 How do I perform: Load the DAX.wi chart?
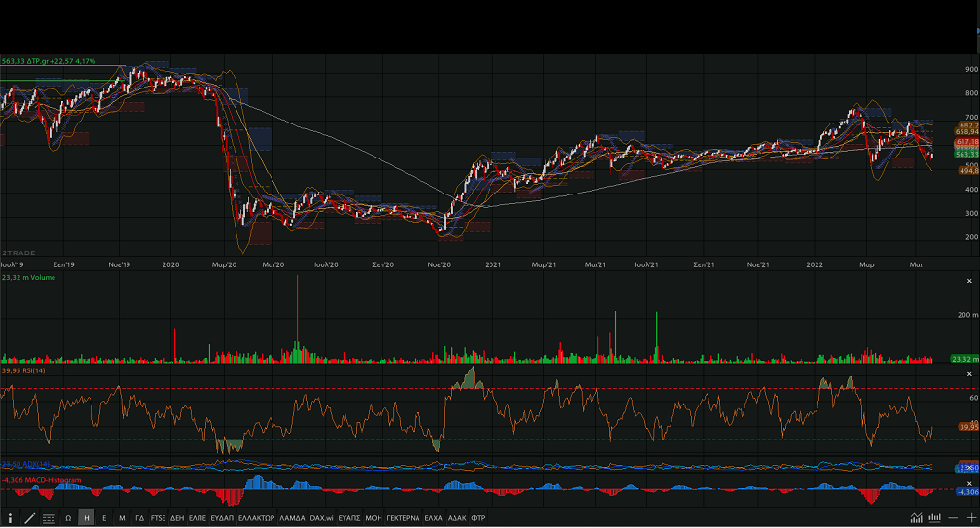click(322, 518)
